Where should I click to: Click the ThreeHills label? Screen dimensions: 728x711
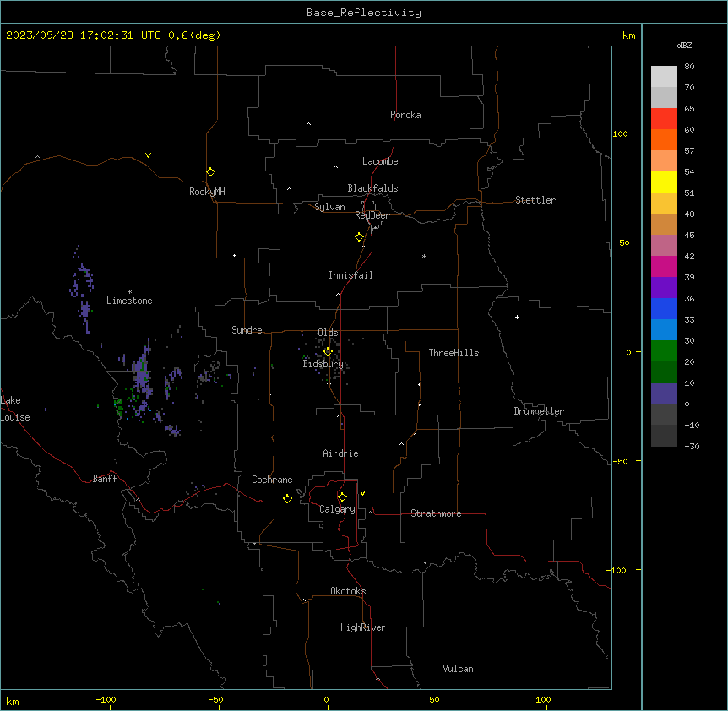(x=454, y=353)
